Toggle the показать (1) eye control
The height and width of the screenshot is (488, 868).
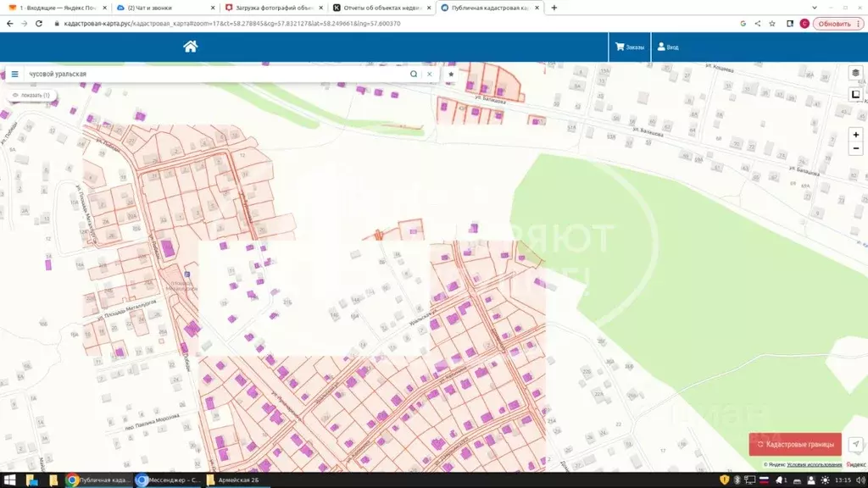coord(31,95)
